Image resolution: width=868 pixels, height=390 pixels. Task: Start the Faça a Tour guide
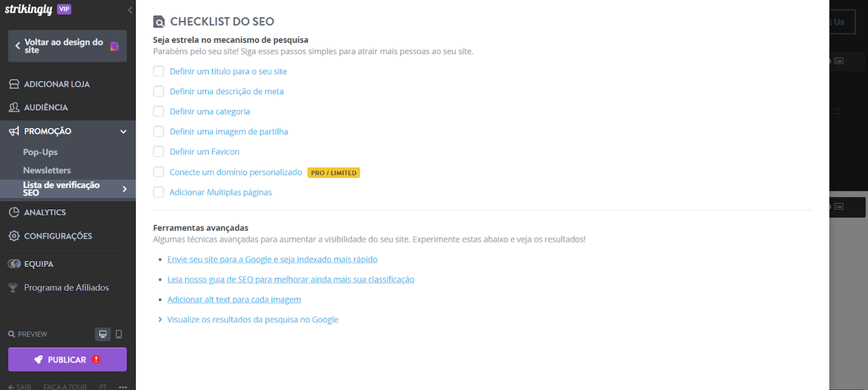[x=65, y=386]
